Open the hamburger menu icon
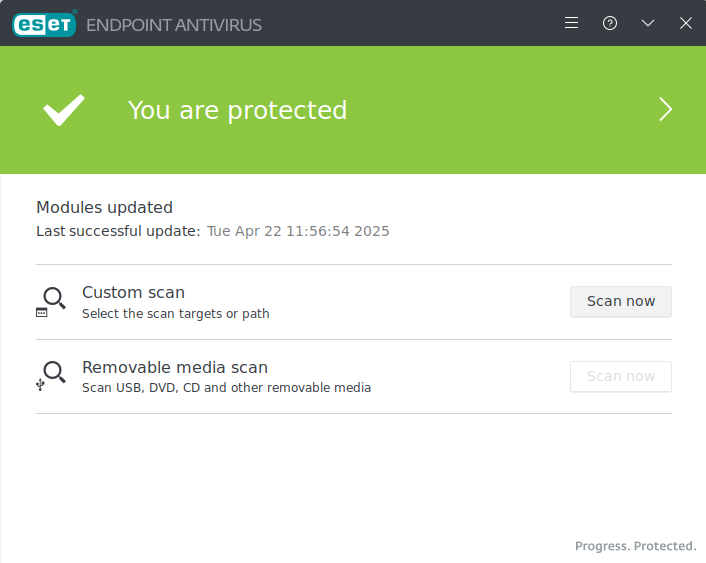This screenshot has height=563, width=706. (571, 23)
